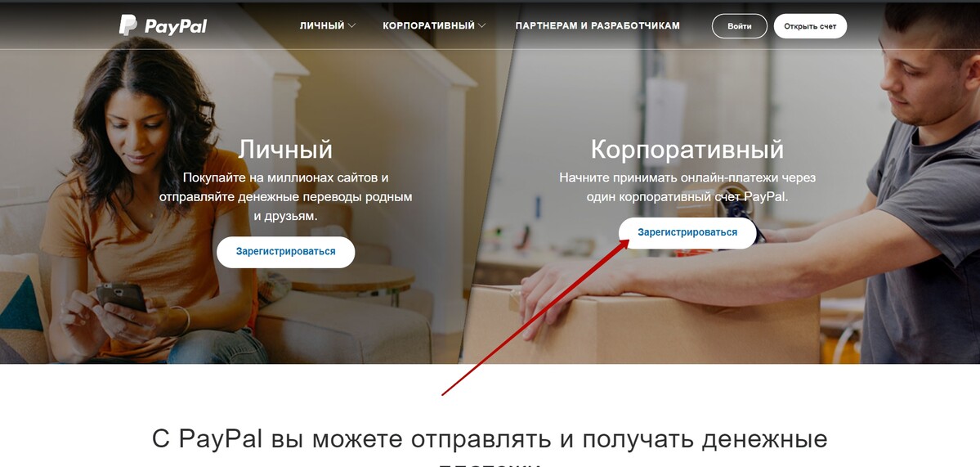Click the Открыть счет button
This screenshot has height=467, width=980.
810,26
